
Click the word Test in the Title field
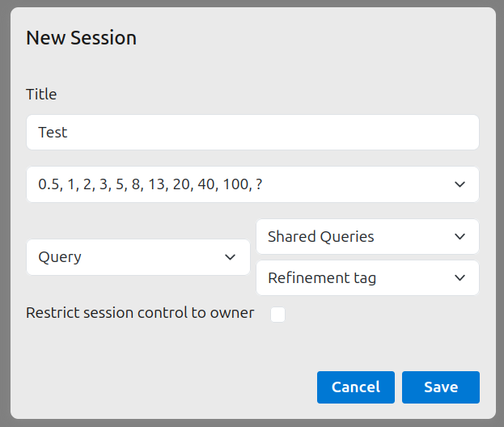[53, 132]
